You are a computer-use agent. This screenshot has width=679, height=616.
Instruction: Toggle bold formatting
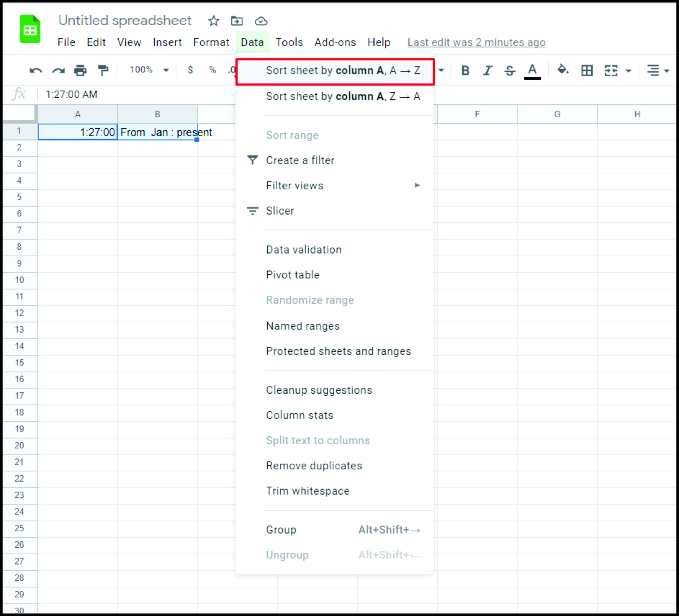pos(465,71)
